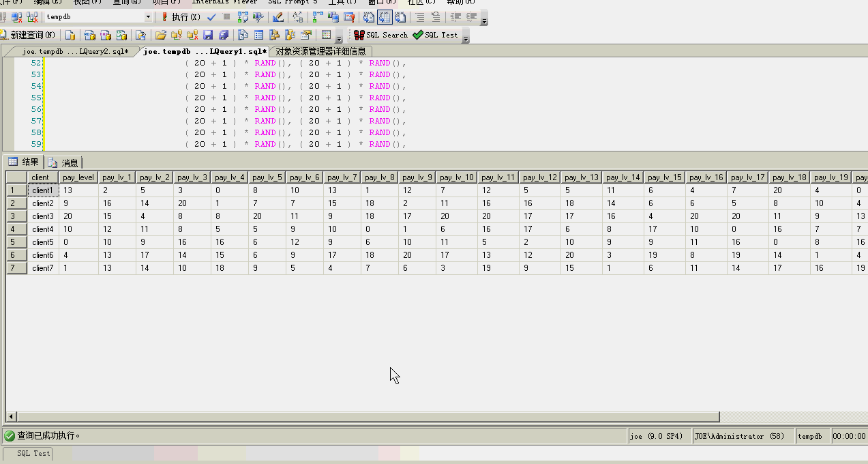This screenshot has height=464, width=868.
Task: Expand toolbar options after SQL Test
Action: [x=466, y=38]
